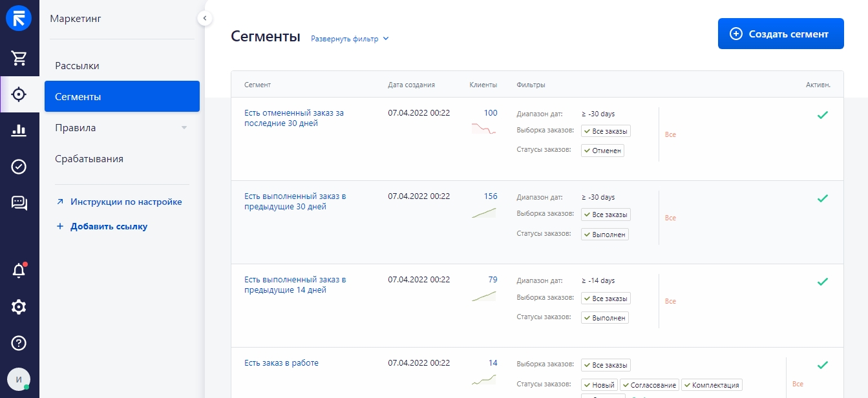Image resolution: width=868 pixels, height=398 pixels.
Task: Toggle the Отменен order status checkbox
Action: [602, 150]
